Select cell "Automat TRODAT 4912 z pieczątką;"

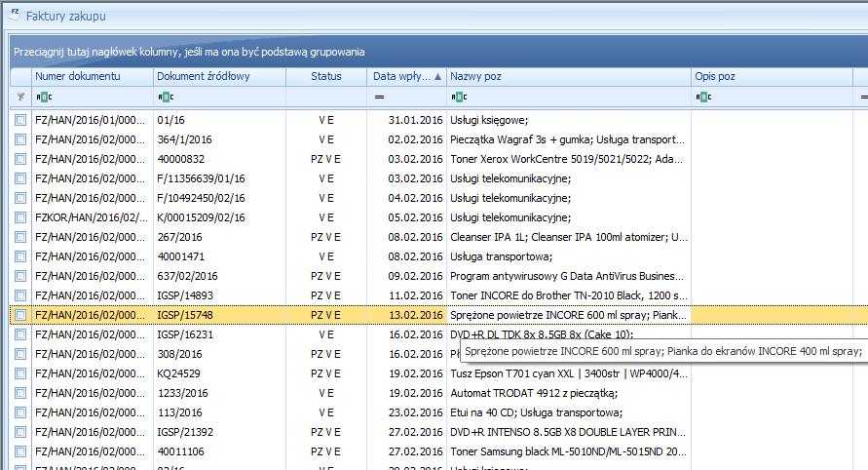[569, 393]
